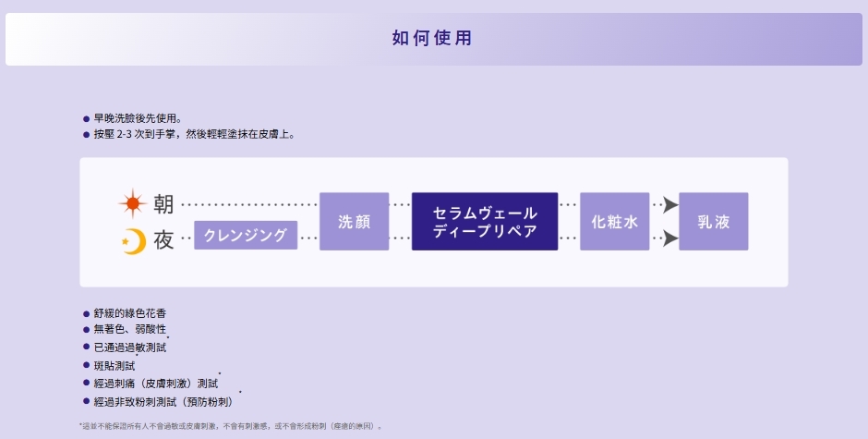Click the line starting with 按壓 2-3 次到手掌

194,134
